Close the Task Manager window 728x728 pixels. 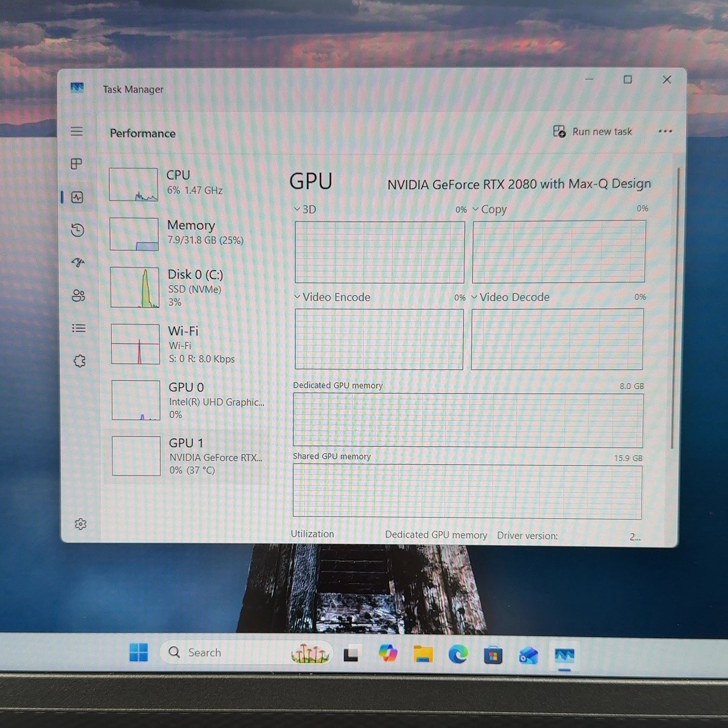coord(667,80)
